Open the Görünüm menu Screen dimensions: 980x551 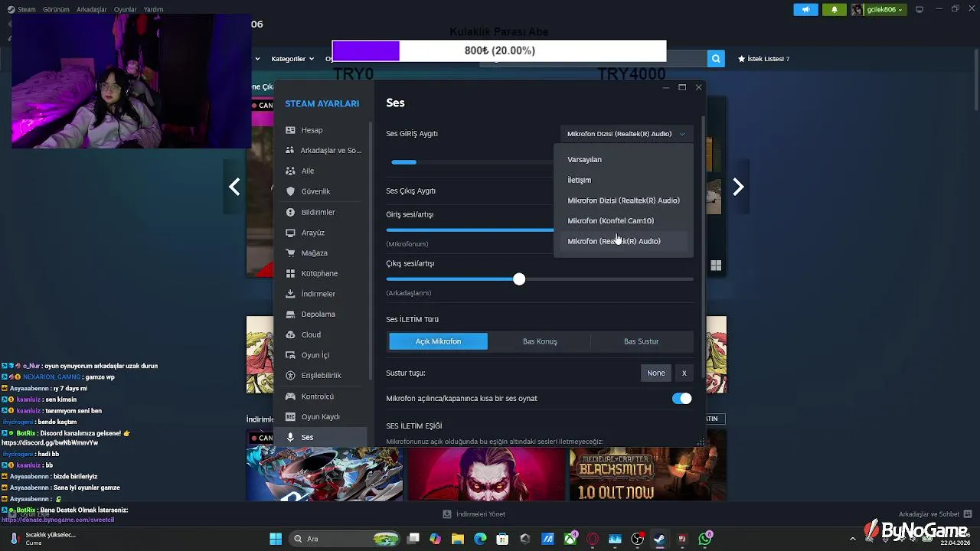coord(56,9)
